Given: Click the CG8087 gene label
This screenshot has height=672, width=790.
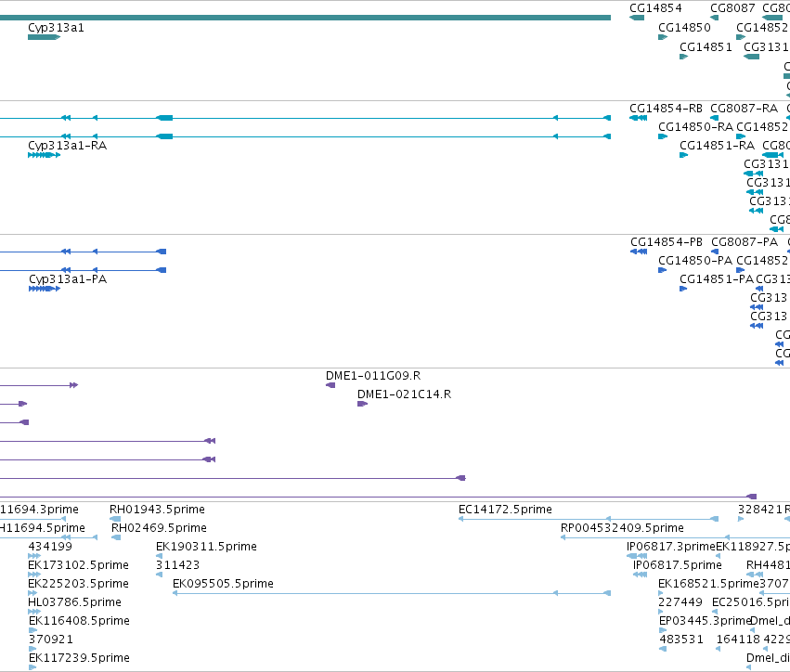Looking at the screenshot, I should [x=732, y=8].
